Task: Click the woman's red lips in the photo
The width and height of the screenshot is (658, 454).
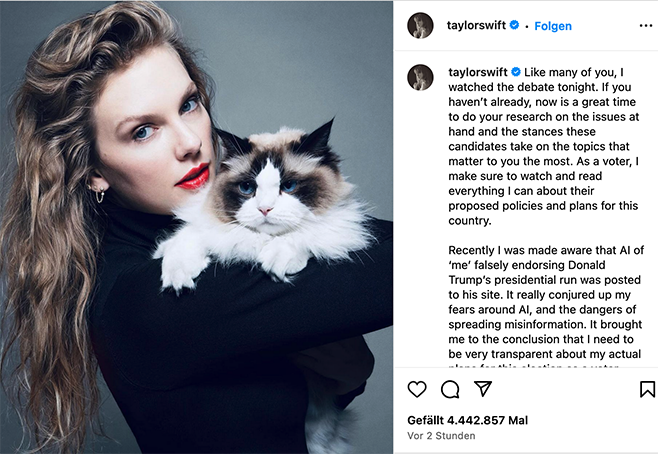Action: tap(193, 177)
